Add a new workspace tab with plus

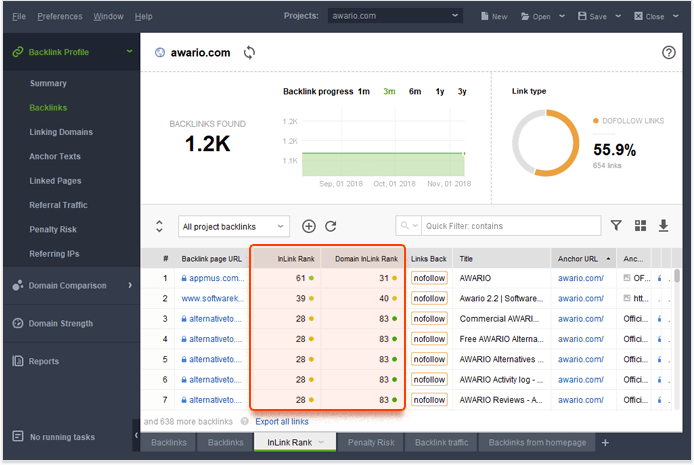tap(605, 442)
